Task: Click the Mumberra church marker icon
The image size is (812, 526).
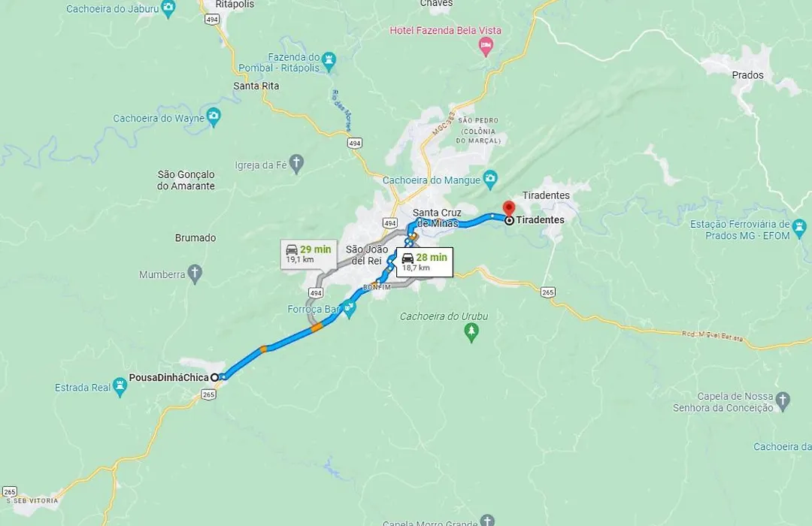Action: click(195, 274)
